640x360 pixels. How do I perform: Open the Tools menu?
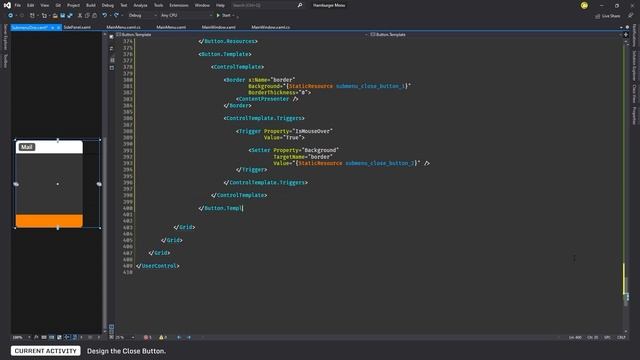(158, 5)
